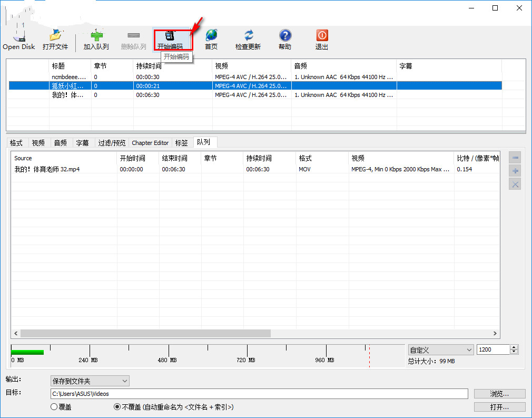Open 帮助 question mark icon
The width and height of the screenshot is (532, 418).
coord(285,36)
